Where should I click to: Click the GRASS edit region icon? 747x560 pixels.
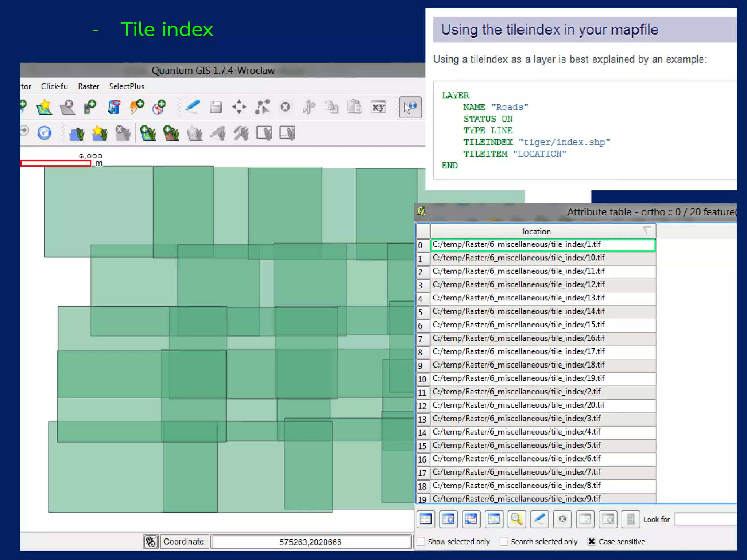[x=288, y=133]
